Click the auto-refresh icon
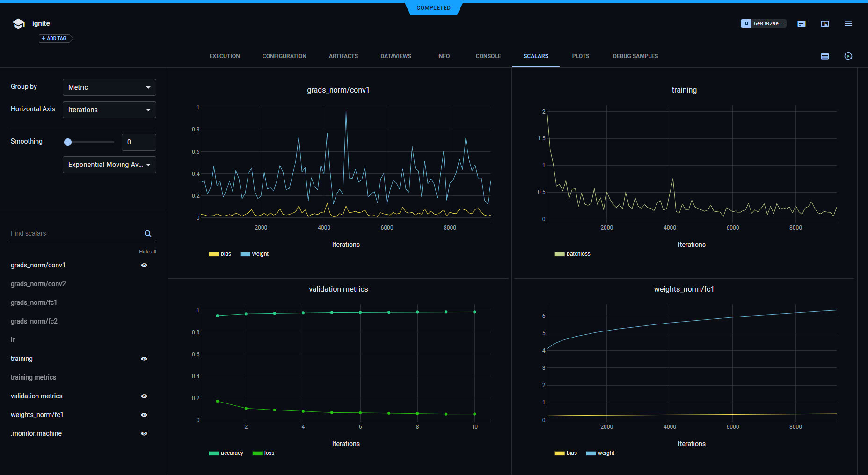The width and height of the screenshot is (868, 475). click(848, 56)
